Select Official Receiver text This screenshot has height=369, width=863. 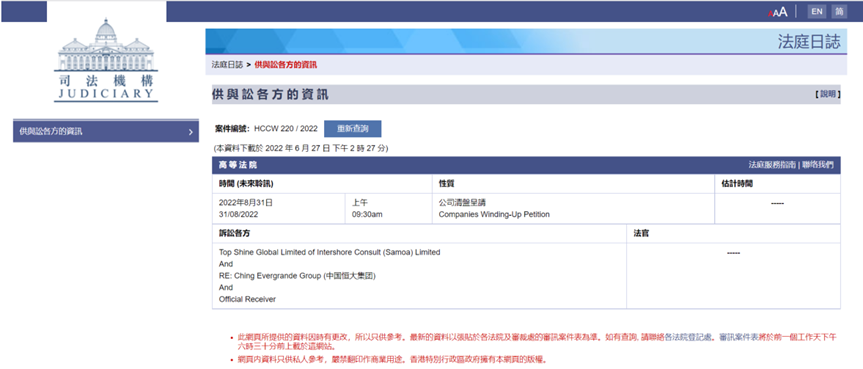tap(247, 299)
